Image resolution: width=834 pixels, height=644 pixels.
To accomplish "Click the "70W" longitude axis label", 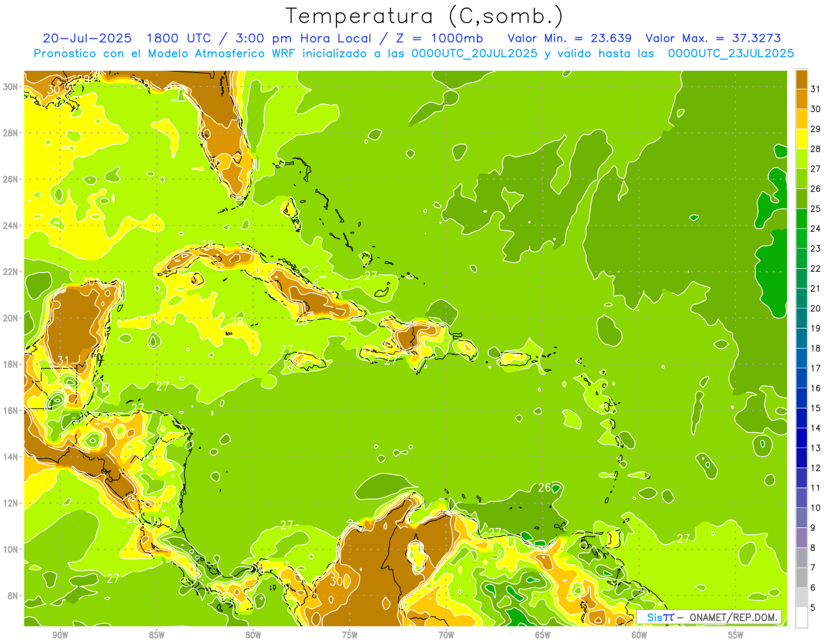I will point(446,635).
